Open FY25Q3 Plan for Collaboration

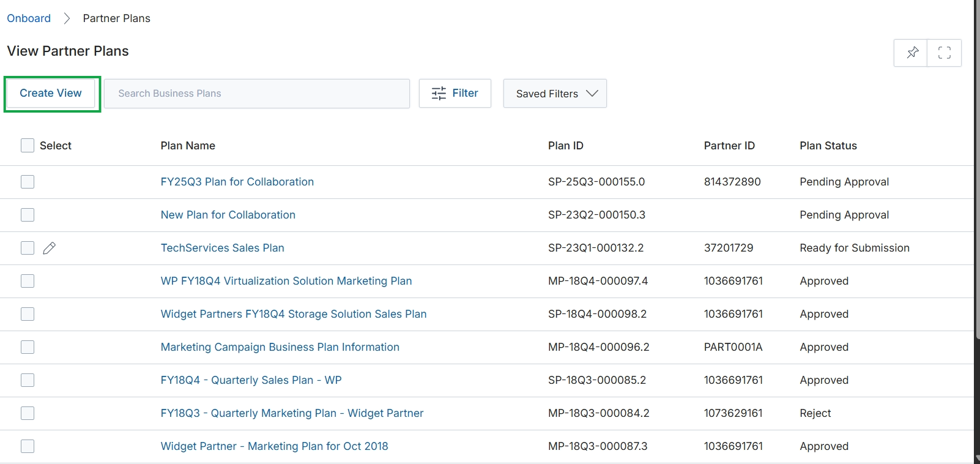(237, 182)
